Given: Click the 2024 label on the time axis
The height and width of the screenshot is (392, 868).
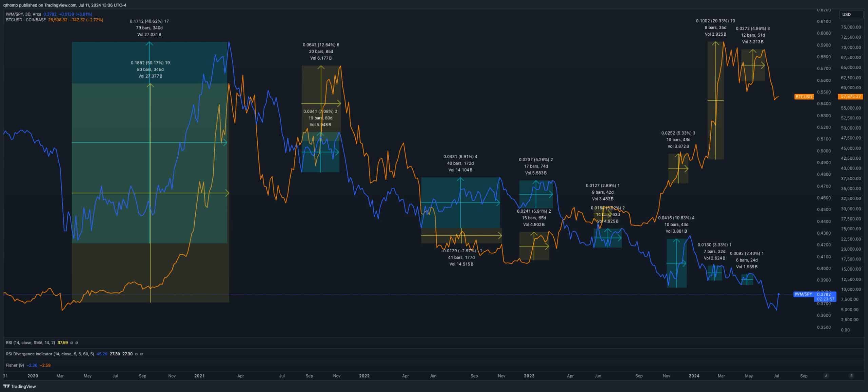Looking at the screenshot, I should [694, 376].
